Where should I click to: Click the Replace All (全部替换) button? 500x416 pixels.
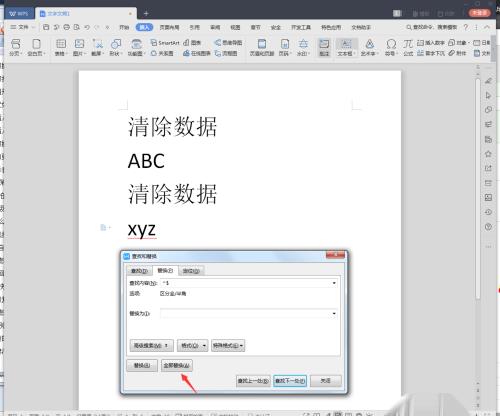tap(177, 366)
